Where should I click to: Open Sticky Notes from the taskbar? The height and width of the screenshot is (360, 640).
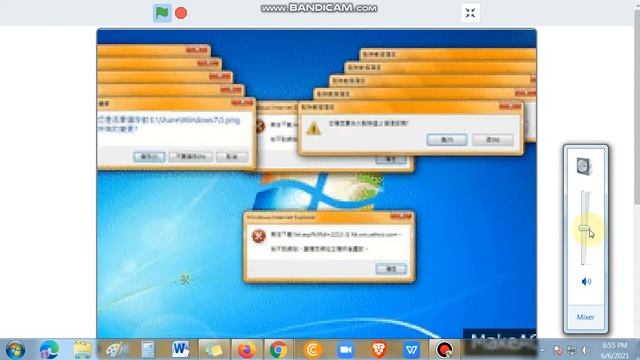click(214, 350)
